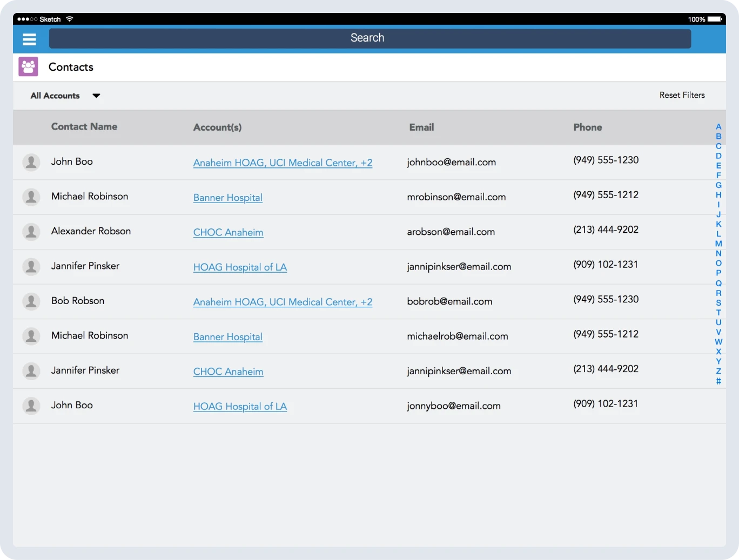This screenshot has height=560, width=739.
Task: Click the Bob Robson contact name
Action: tap(78, 301)
